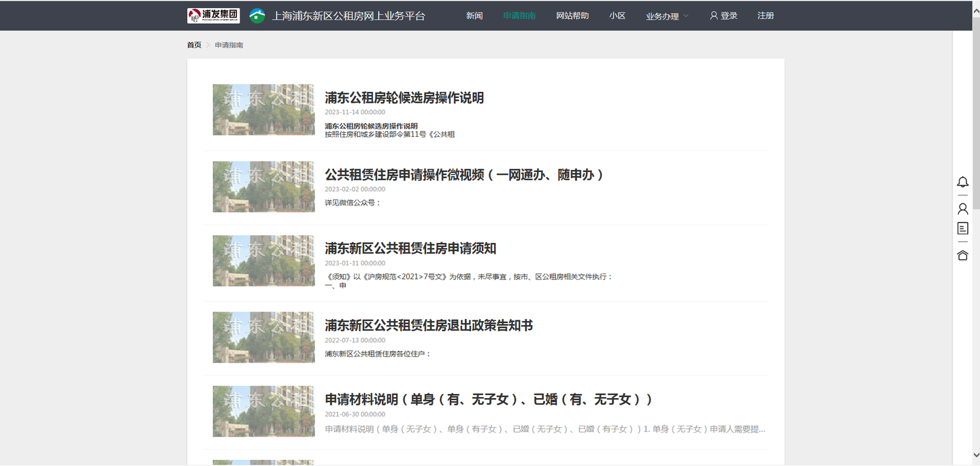Click thumbnail of 申请材料说明 article
Image resolution: width=980 pixels, height=466 pixels.
(x=263, y=411)
